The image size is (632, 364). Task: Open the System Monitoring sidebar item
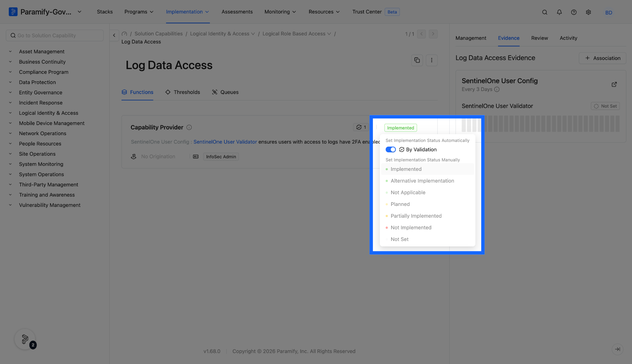41,164
